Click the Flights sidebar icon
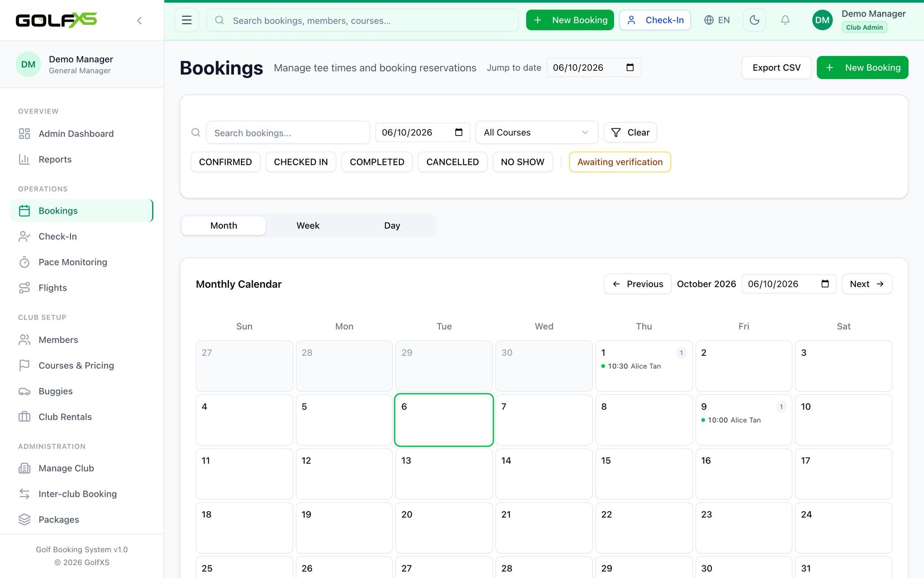The height and width of the screenshot is (578, 924). click(x=24, y=288)
